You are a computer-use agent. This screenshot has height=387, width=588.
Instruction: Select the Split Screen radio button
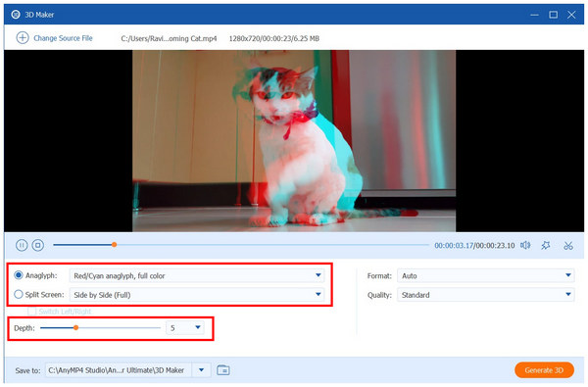point(19,294)
